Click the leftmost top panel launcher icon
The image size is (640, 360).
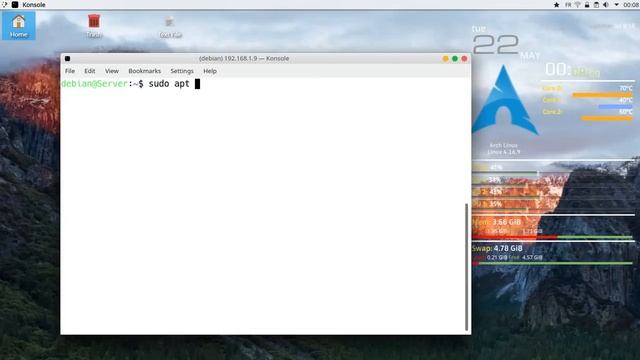[4, 4]
